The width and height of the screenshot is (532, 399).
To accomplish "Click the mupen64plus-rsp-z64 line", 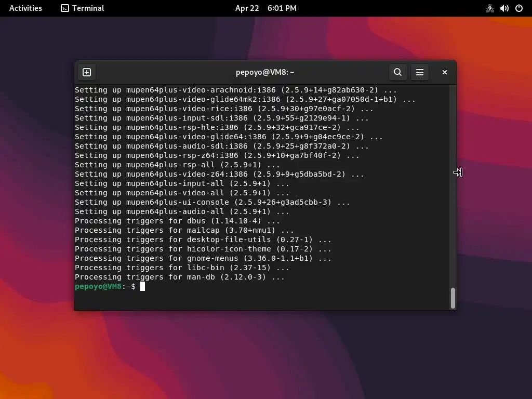I will (x=217, y=155).
